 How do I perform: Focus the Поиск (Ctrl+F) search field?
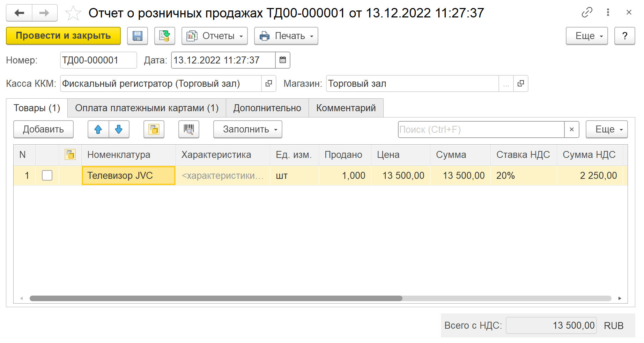(481, 130)
